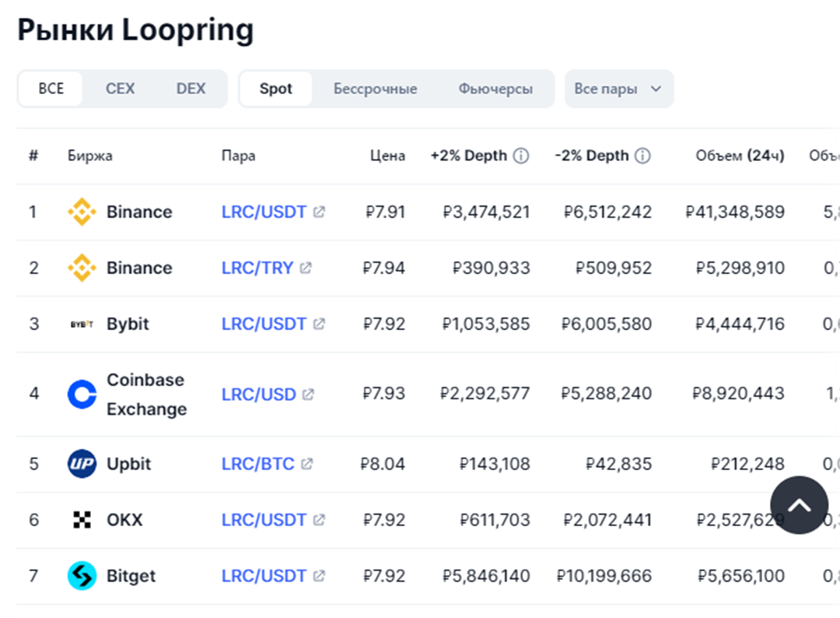This screenshot has height=618, width=840.
Task: Click external link icon beside Binance LRC/USDT
Action: tap(319, 212)
